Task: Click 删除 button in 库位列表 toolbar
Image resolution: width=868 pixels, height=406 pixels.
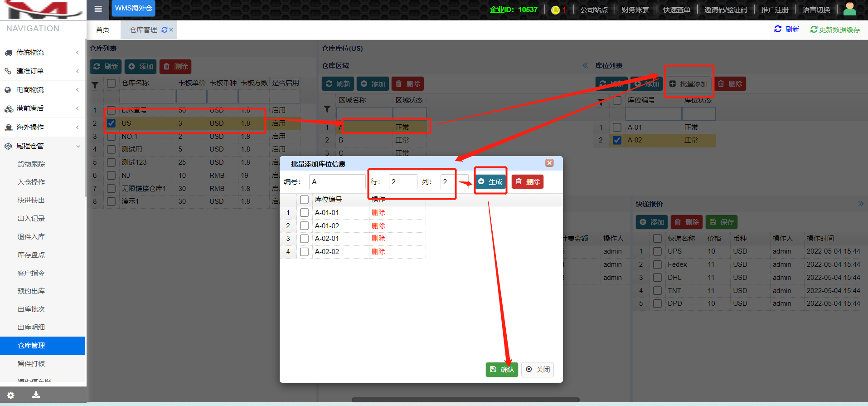Action: [730, 84]
